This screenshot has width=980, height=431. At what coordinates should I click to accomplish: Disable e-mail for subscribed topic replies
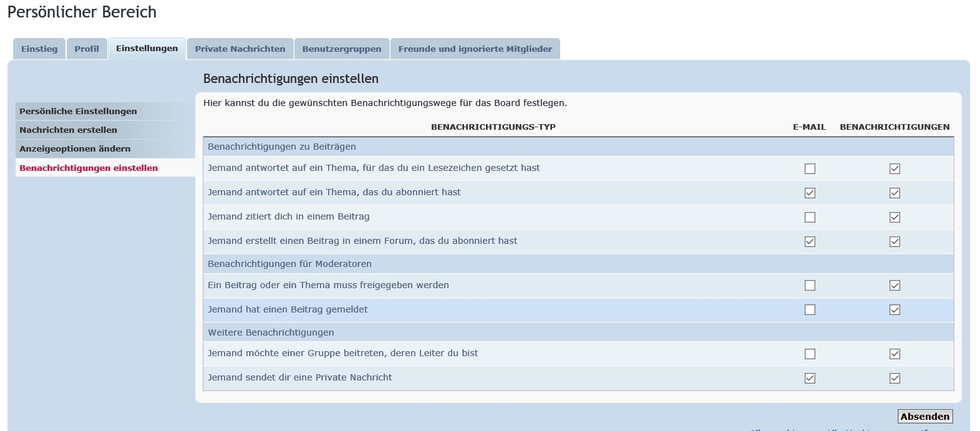[810, 193]
